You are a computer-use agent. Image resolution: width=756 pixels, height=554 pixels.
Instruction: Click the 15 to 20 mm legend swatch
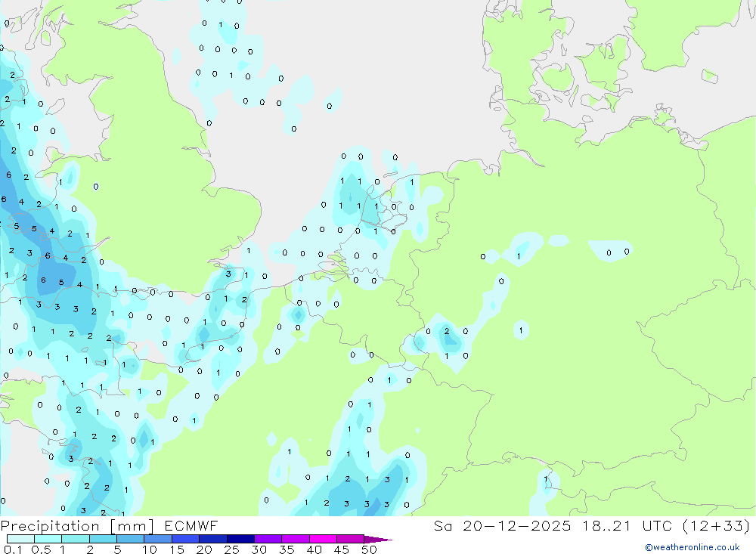tap(186, 539)
